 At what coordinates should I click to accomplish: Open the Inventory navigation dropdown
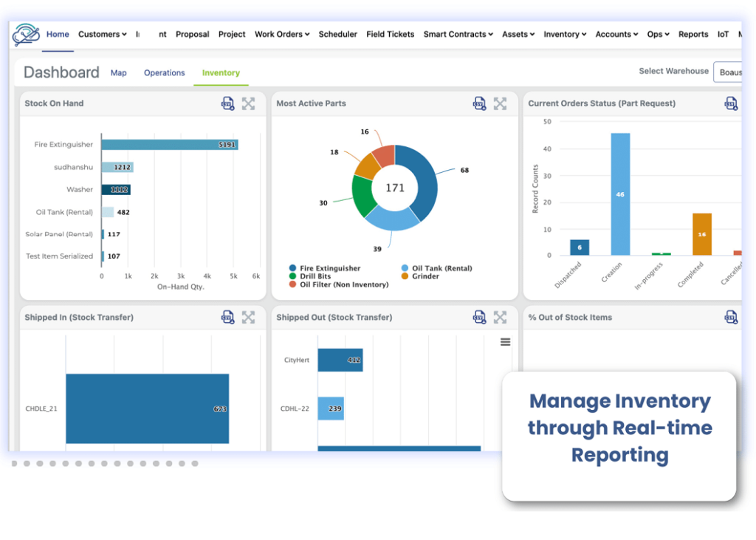tap(565, 34)
